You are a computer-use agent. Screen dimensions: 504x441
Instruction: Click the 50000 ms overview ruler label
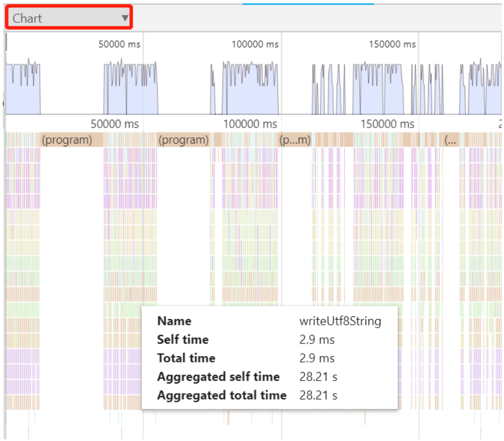119,44
